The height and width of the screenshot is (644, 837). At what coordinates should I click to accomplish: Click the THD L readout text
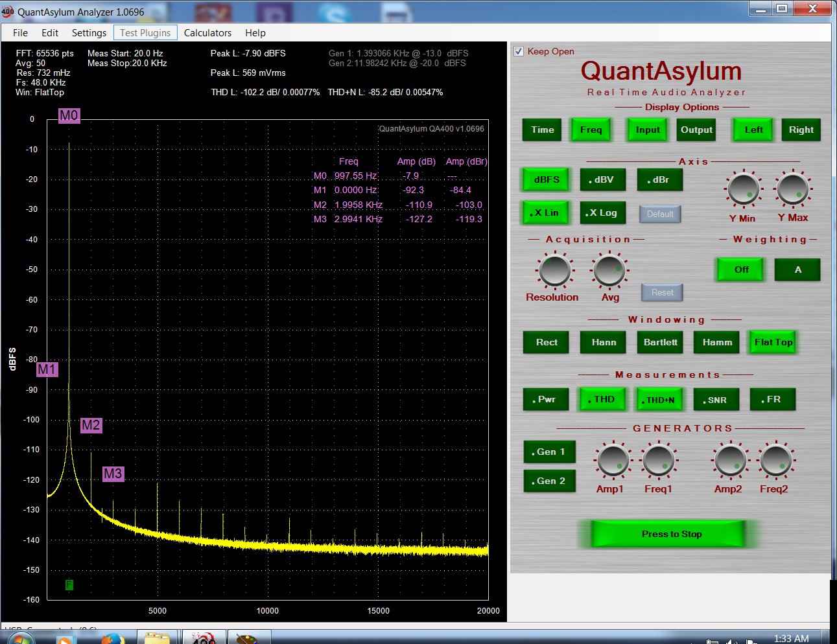click(x=265, y=92)
